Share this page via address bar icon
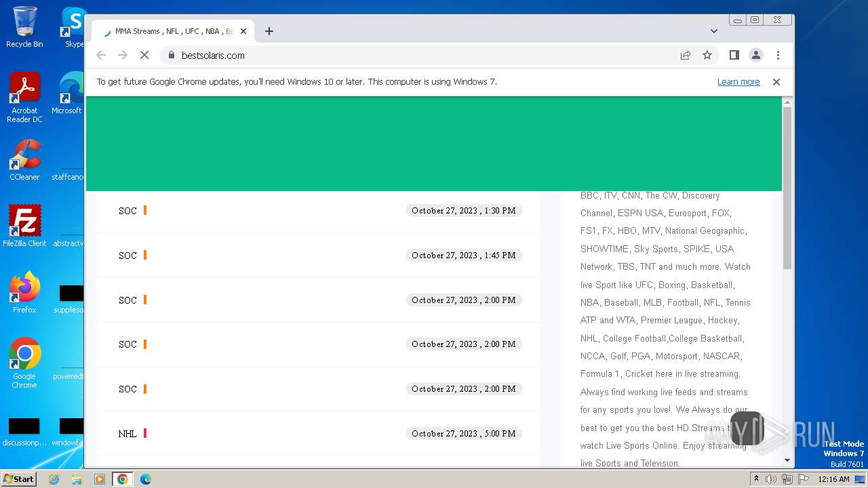 click(686, 56)
